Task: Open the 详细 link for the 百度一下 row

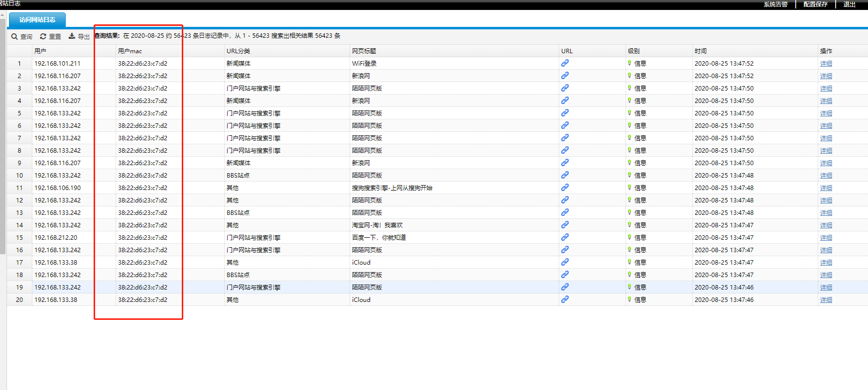Action: [x=826, y=238]
